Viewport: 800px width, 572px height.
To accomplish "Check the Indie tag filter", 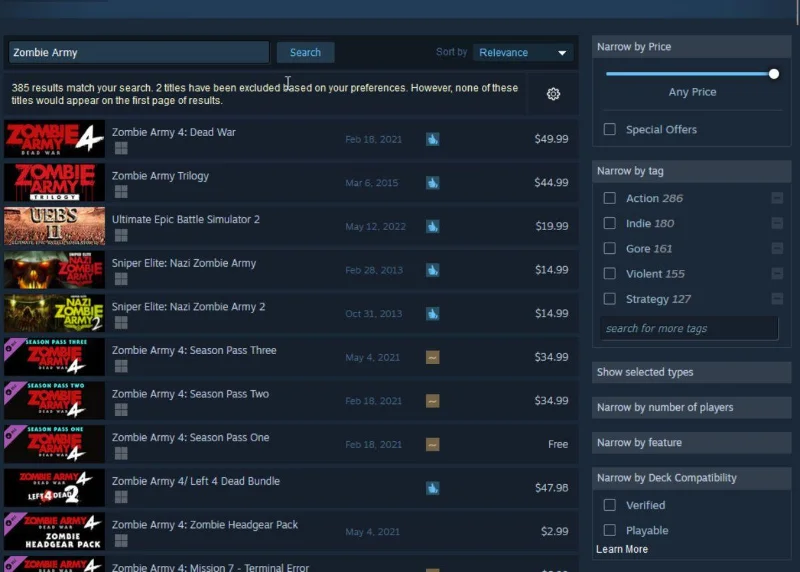I will 609,223.
